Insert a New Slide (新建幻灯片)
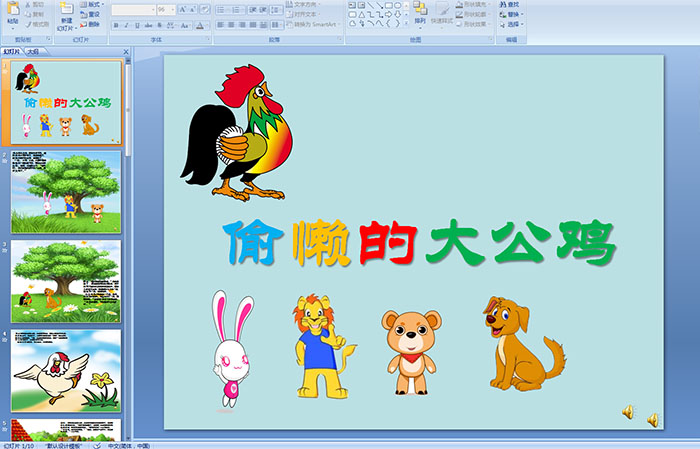700x449 pixels. click(x=67, y=17)
